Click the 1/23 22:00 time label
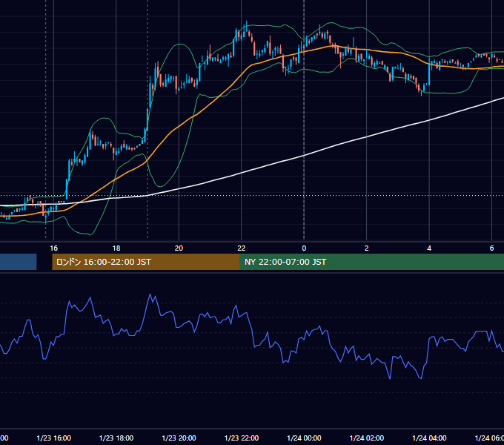 click(x=242, y=438)
